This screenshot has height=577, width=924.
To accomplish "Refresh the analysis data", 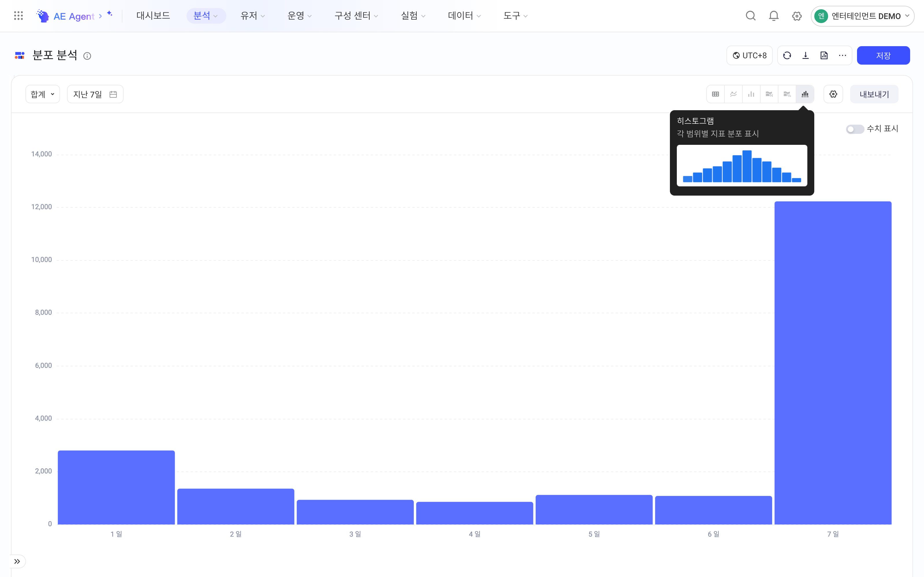I will pyautogui.click(x=787, y=56).
